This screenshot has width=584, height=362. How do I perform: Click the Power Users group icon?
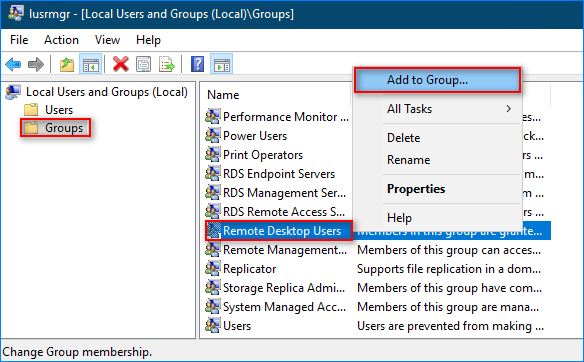pos(213,136)
